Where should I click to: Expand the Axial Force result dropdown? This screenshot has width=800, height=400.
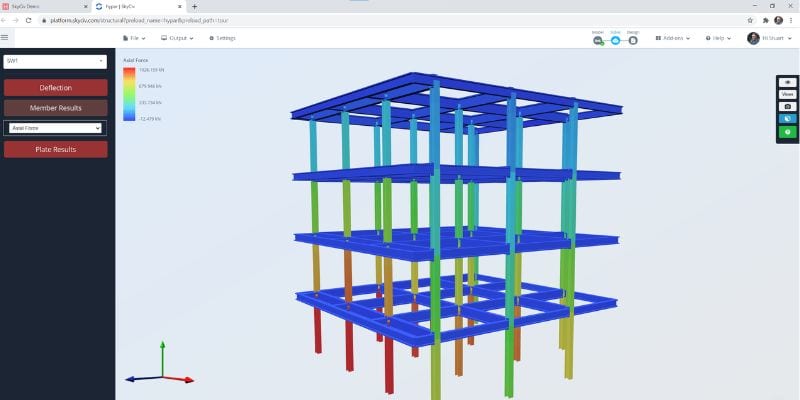click(x=55, y=128)
